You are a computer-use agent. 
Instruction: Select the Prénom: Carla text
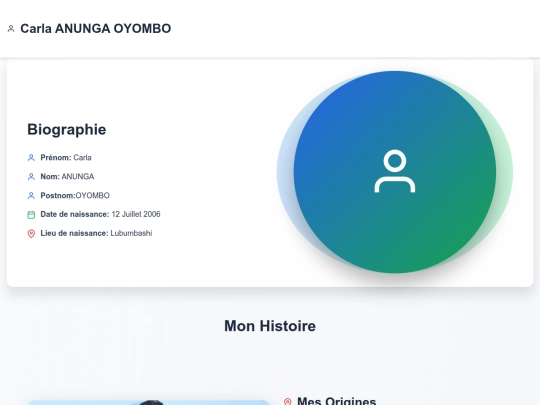click(x=66, y=158)
